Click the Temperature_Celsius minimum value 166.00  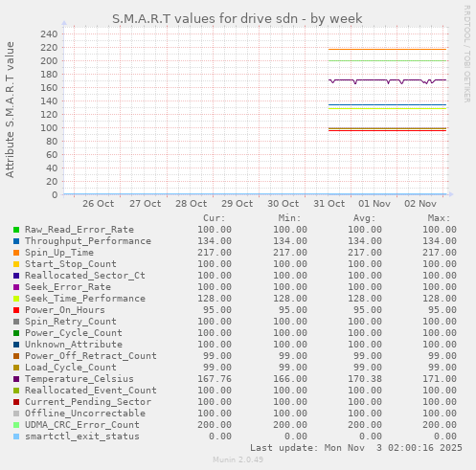coord(290,379)
